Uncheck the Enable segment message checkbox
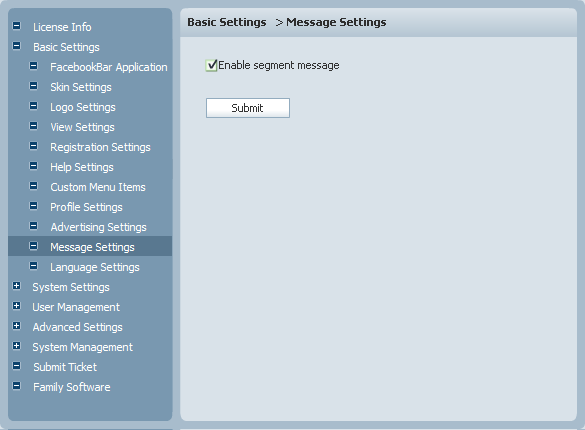 pos(211,66)
